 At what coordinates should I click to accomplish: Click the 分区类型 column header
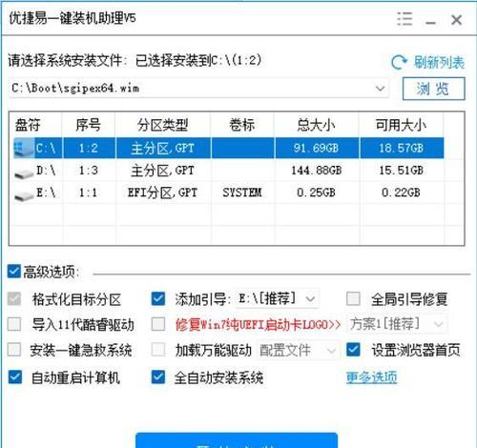point(163,125)
